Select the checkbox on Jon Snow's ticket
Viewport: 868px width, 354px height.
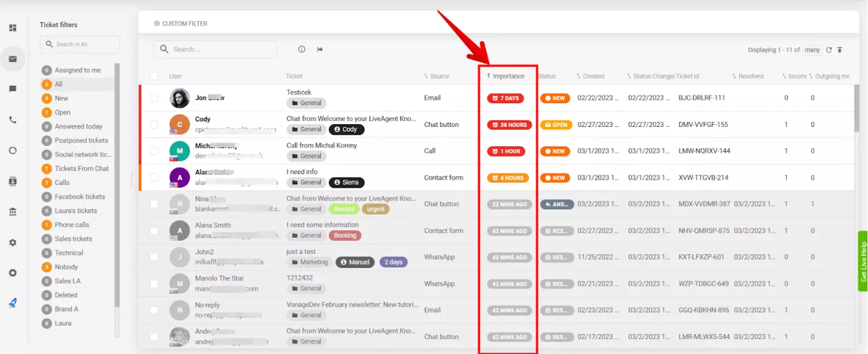(x=155, y=97)
